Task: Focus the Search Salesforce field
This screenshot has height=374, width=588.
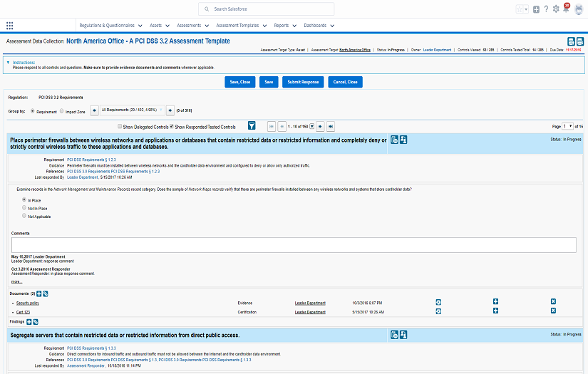Action: pos(267,9)
